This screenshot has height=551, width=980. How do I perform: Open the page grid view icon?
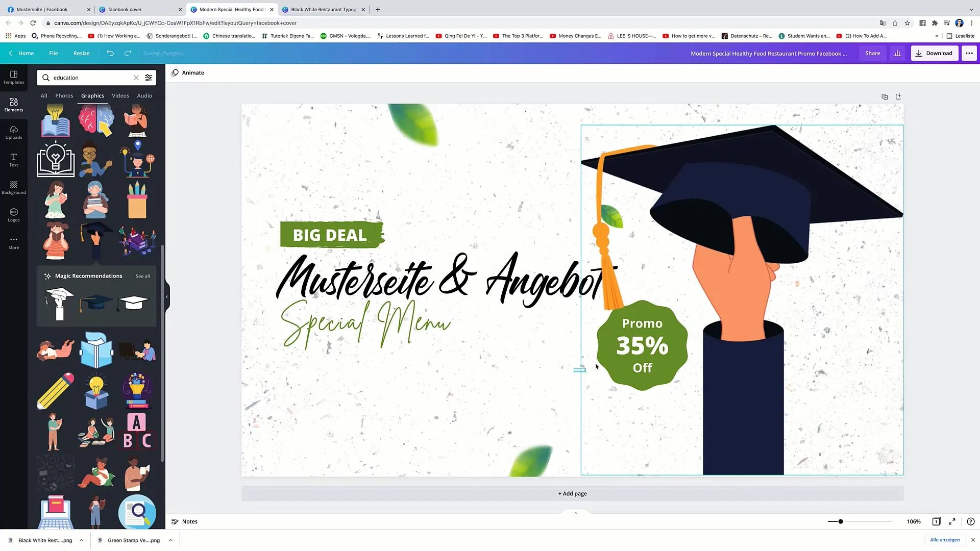(x=937, y=521)
